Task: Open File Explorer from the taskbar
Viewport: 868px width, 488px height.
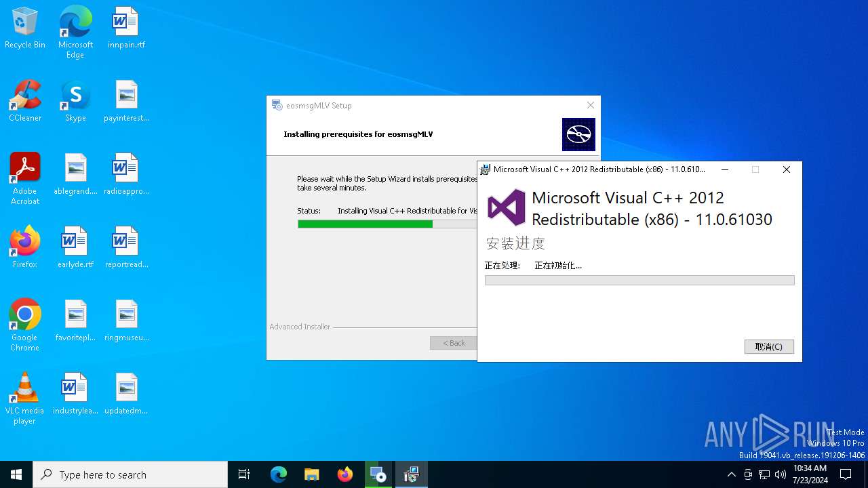Action: (x=311, y=474)
